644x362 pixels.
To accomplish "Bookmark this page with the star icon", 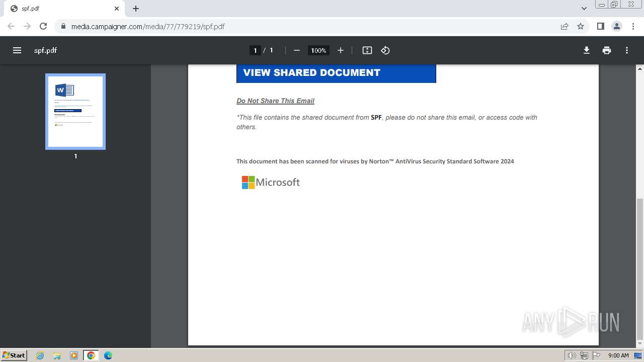I will (x=581, y=26).
